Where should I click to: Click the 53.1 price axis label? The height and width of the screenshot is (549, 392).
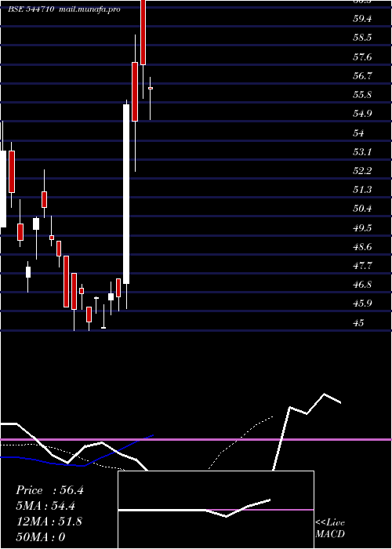[362, 151]
